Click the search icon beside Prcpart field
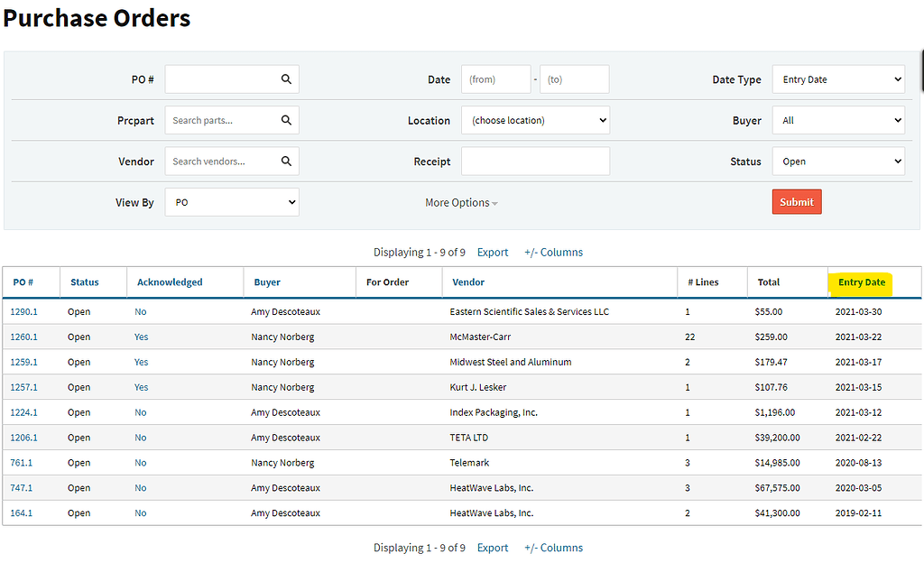Viewport: 924px width, 563px height. (x=286, y=119)
